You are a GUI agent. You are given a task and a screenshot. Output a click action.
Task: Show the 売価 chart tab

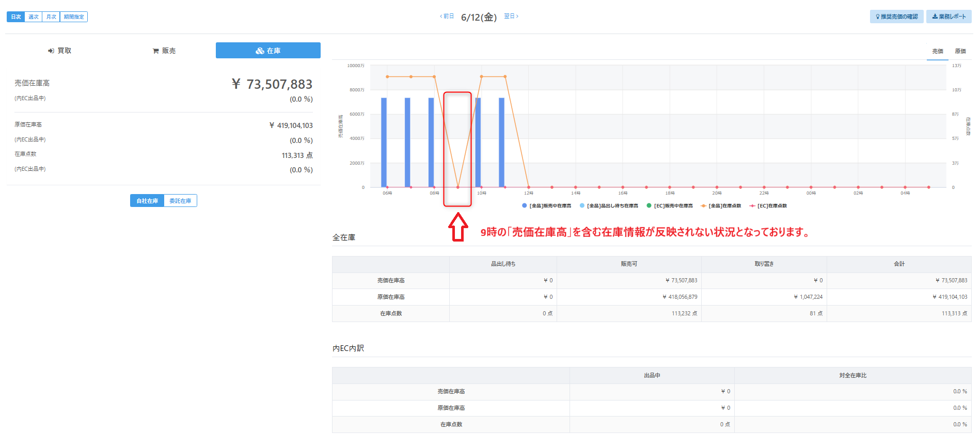(938, 51)
